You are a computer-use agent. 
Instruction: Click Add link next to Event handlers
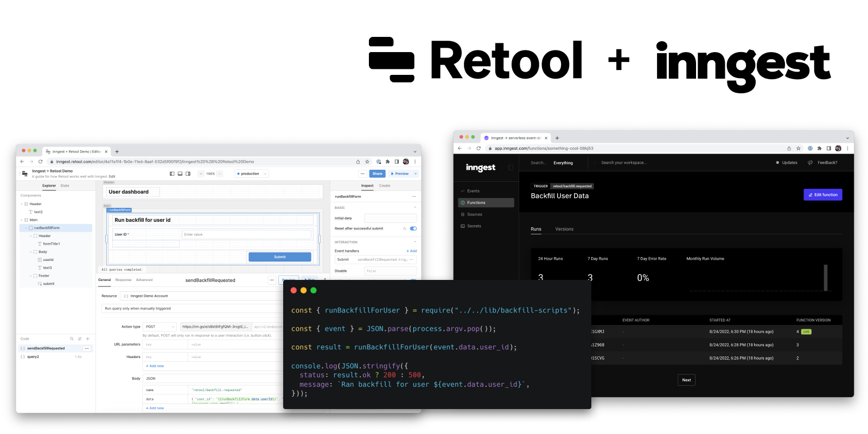pyautogui.click(x=412, y=251)
